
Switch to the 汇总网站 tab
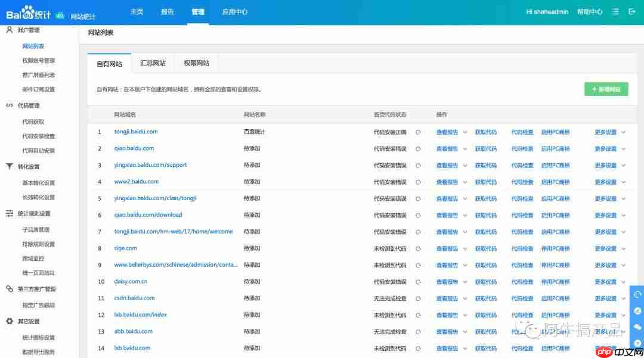click(x=153, y=63)
